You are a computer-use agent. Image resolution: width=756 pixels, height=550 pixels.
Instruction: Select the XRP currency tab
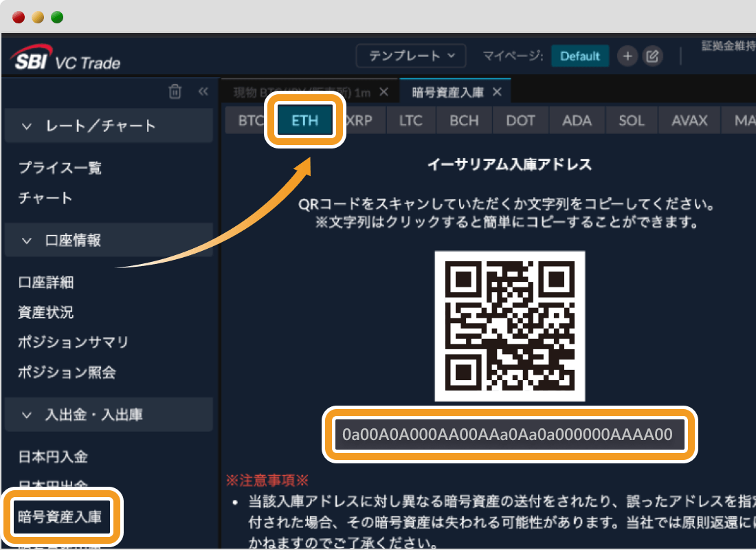(359, 120)
